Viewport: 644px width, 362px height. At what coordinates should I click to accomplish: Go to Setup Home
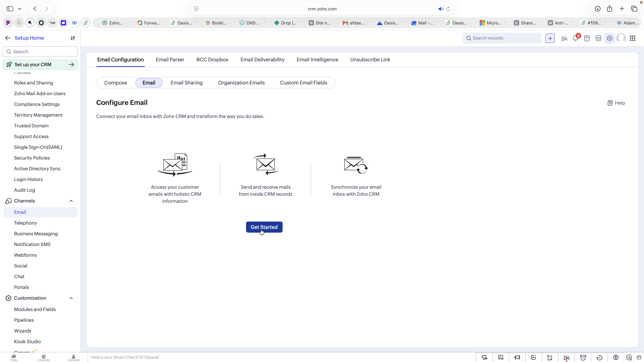pyautogui.click(x=29, y=38)
